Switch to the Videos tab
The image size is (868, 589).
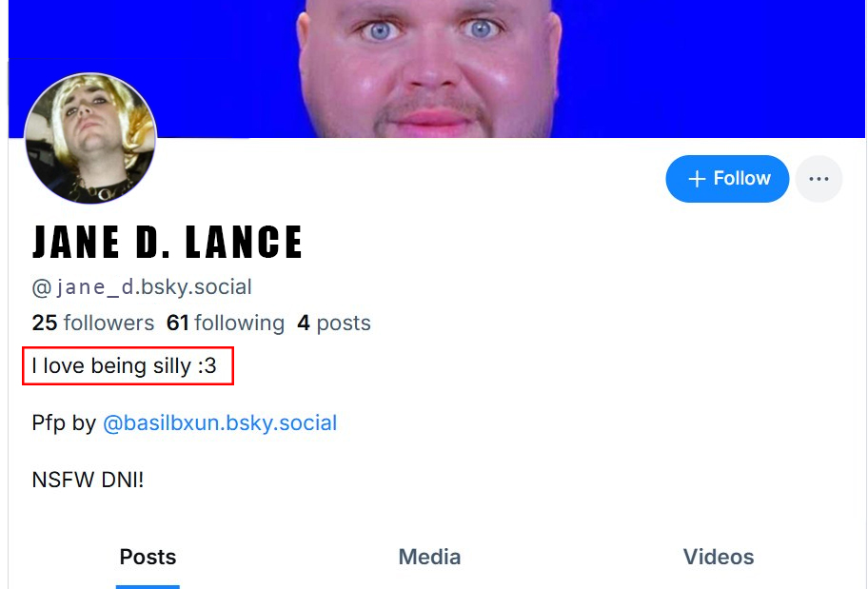coord(719,557)
